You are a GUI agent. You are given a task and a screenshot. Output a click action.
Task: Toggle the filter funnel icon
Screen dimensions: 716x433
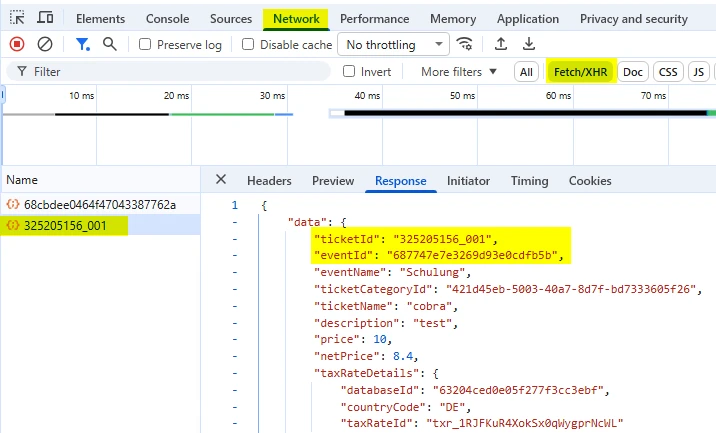[x=82, y=44]
